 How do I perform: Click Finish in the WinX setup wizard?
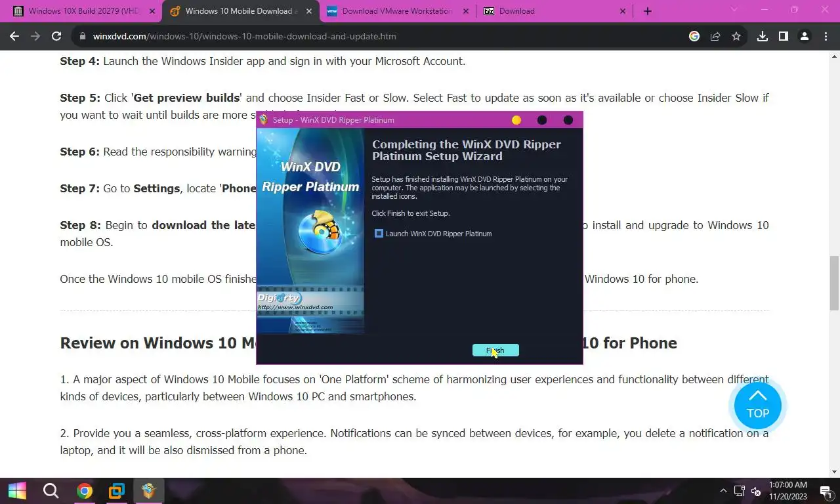click(x=495, y=350)
